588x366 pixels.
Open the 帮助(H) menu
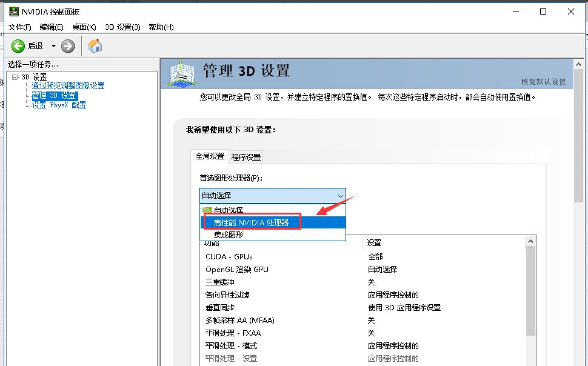click(161, 27)
